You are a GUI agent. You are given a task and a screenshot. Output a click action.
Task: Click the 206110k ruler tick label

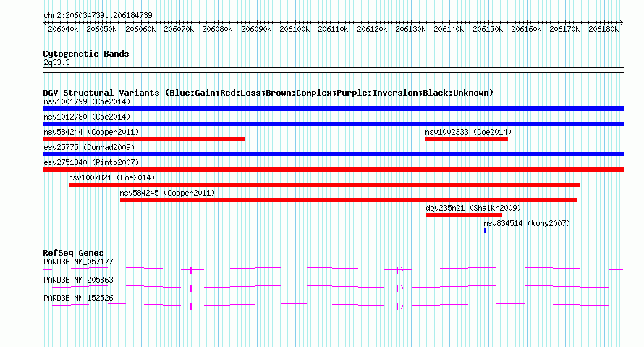pos(333,29)
